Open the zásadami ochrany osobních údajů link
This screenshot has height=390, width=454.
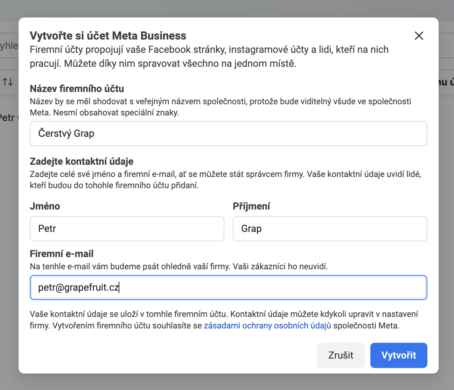(x=267, y=326)
